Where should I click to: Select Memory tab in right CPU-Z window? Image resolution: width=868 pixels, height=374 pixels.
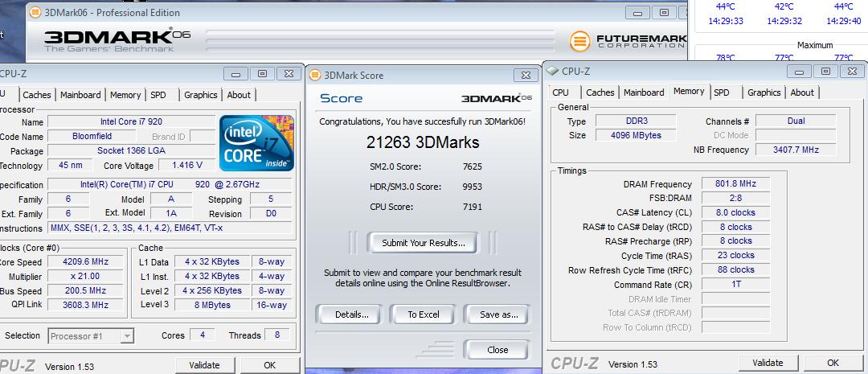pyautogui.click(x=689, y=92)
